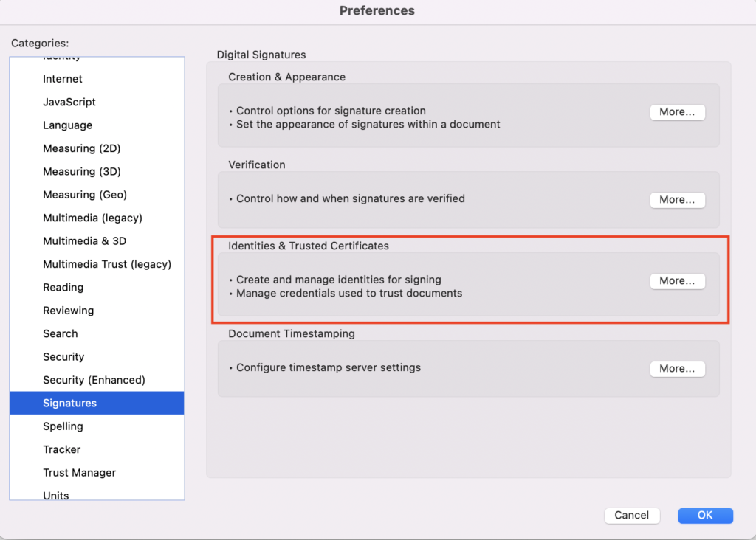This screenshot has width=756, height=540.
Task: Select the JavaScript category
Action: point(69,102)
